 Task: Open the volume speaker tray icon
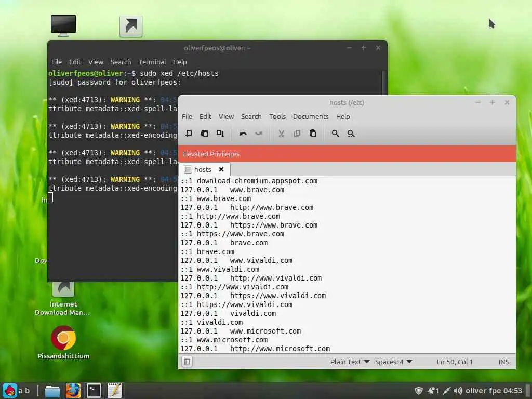pos(458,391)
